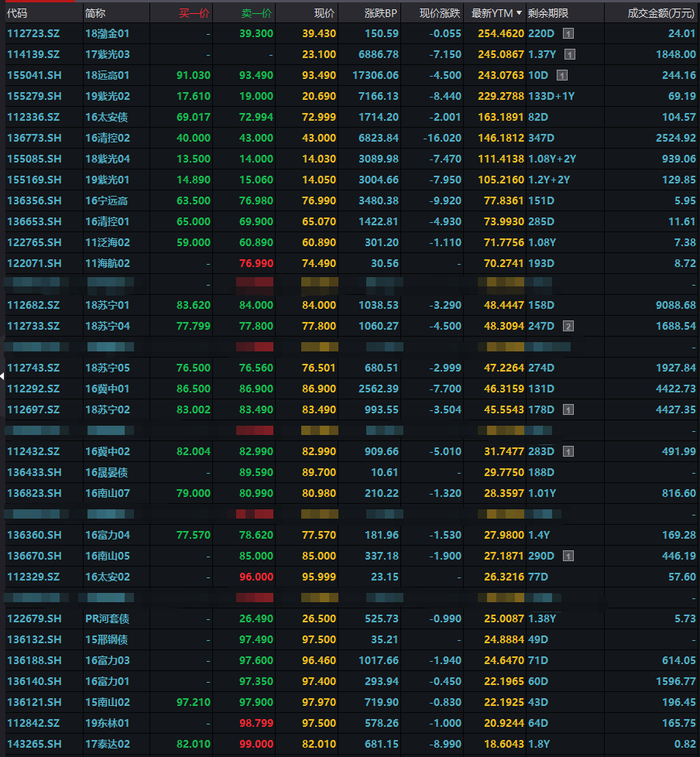Select the 15邢钢债 bond name
The width and height of the screenshot is (700, 757).
(107, 639)
